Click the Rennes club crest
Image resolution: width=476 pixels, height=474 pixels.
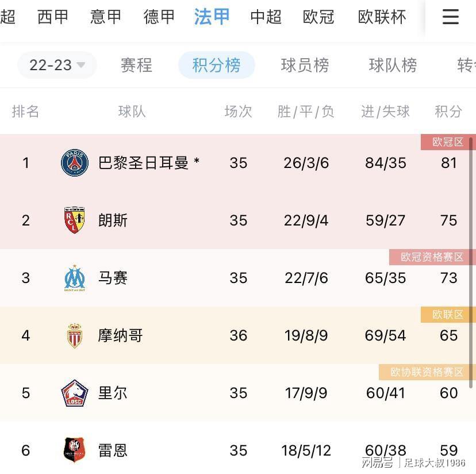point(74,450)
